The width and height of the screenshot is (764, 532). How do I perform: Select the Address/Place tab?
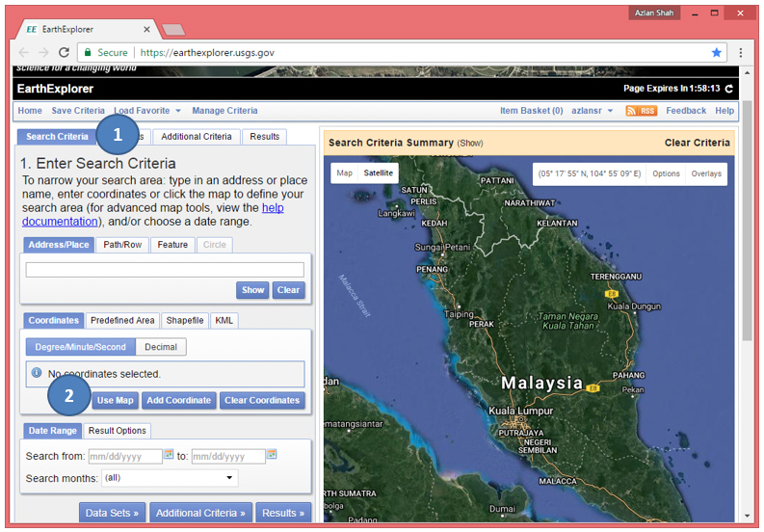tap(59, 245)
